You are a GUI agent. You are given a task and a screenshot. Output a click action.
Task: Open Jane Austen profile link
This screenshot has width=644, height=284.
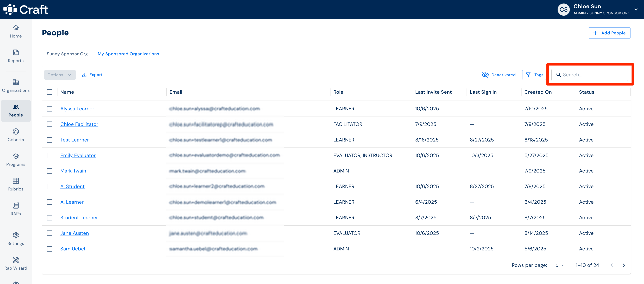(x=74, y=233)
